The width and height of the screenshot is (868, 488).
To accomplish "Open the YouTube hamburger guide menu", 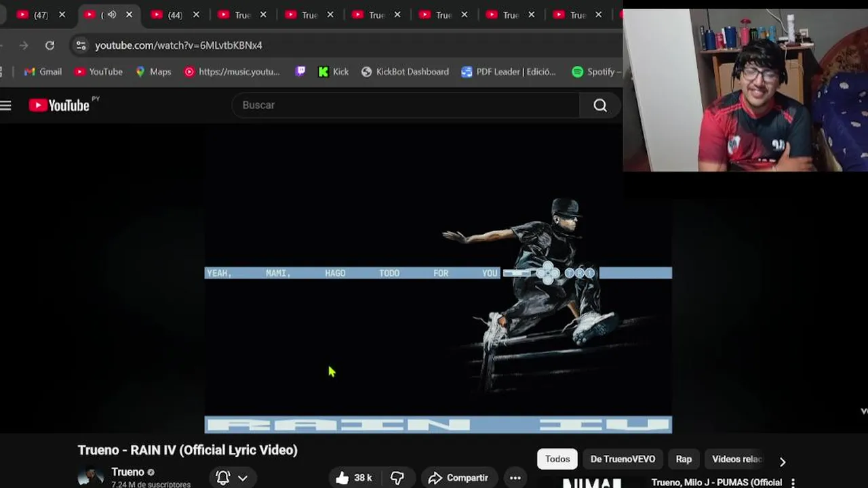I will click(x=6, y=105).
